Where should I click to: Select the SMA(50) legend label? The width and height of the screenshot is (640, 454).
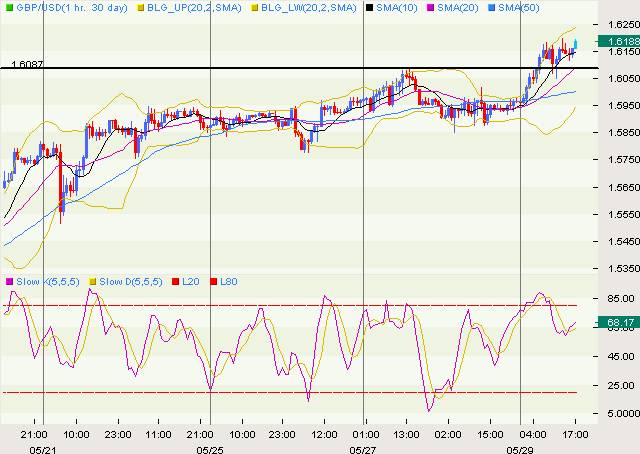coord(518,7)
